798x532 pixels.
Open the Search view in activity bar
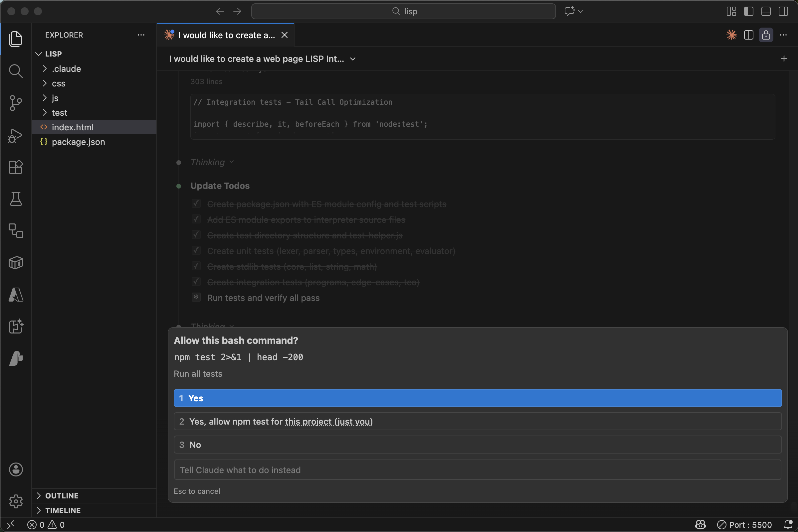pyautogui.click(x=16, y=71)
